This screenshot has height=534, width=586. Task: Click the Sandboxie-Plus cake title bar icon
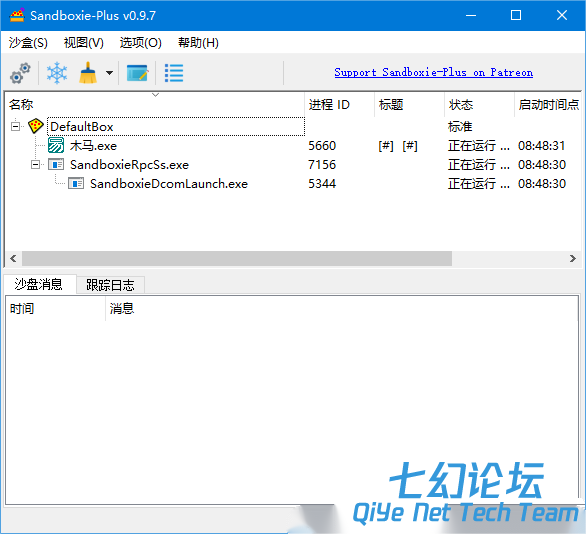coord(17,15)
